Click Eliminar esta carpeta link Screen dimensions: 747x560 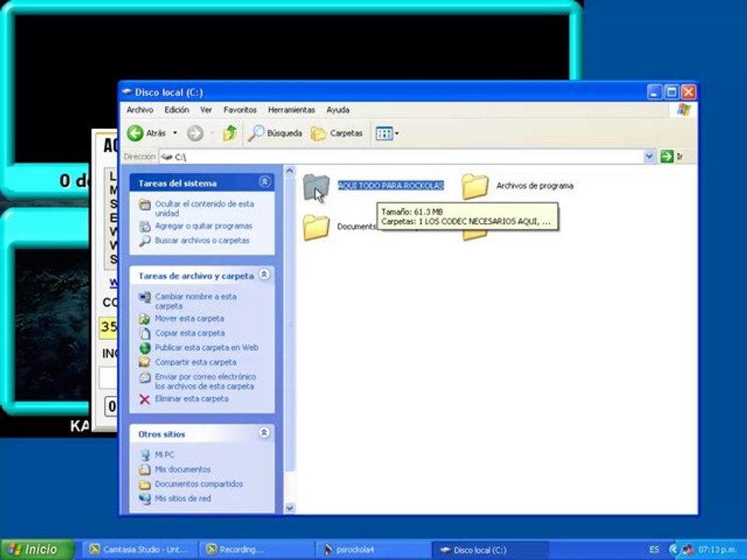[x=191, y=398]
